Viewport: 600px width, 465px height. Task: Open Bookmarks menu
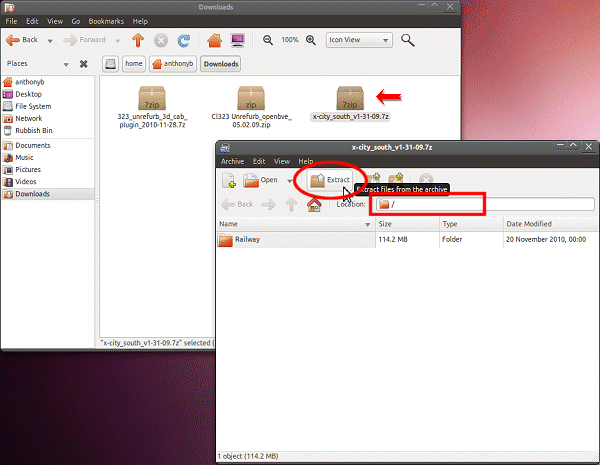pyautogui.click(x=106, y=21)
